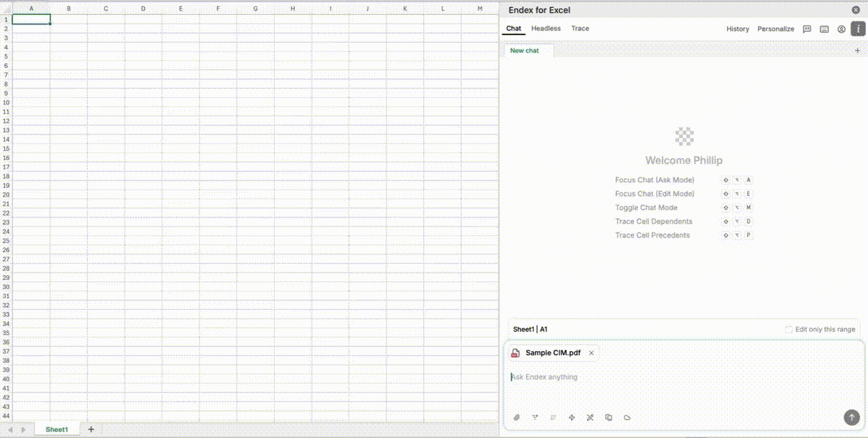868x438 pixels.
Task: Add a new chat tab with plus
Action: click(x=857, y=51)
